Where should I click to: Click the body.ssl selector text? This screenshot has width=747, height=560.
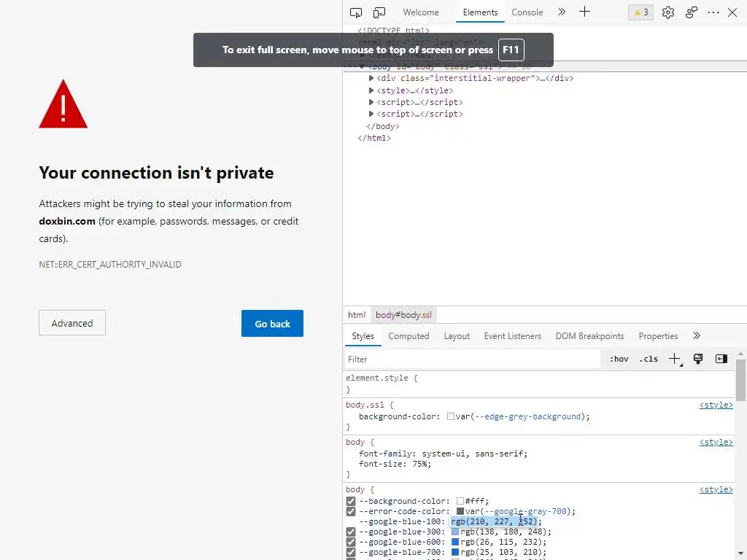pyautogui.click(x=365, y=405)
